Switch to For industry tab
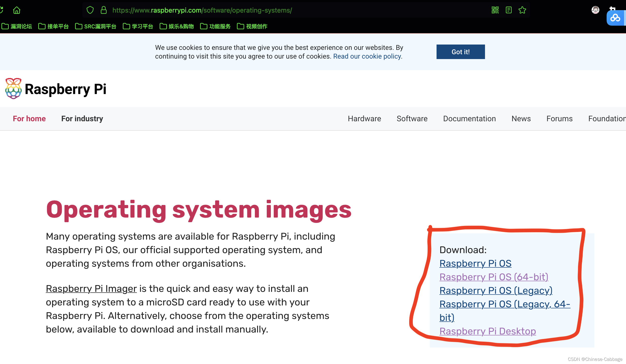Image resolution: width=626 pixels, height=364 pixels. click(82, 119)
